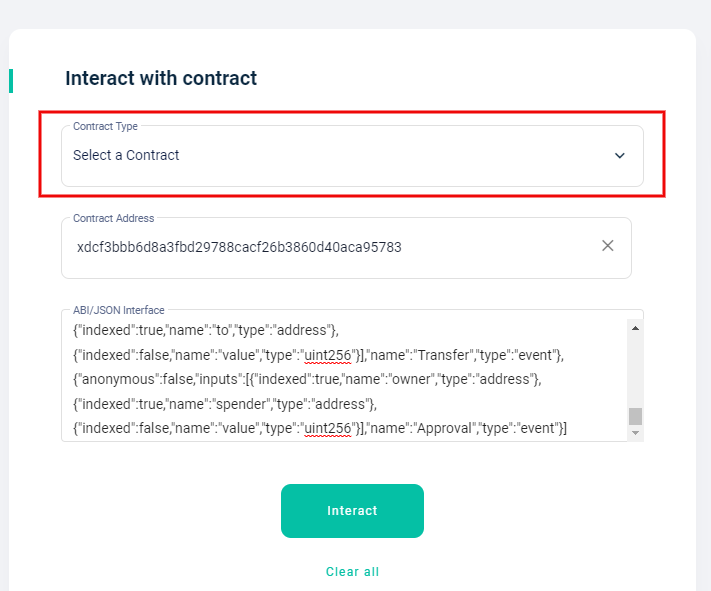Expand the Contract Type chevron arrow
The width and height of the screenshot is (711, 591).
click(619, 156)
